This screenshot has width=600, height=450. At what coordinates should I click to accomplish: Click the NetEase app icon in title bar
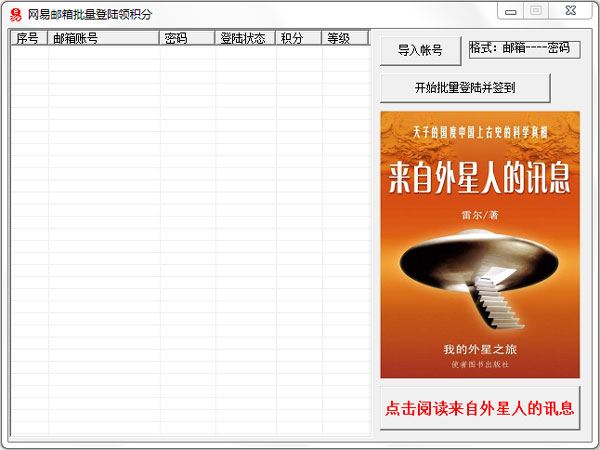point(15,13)
